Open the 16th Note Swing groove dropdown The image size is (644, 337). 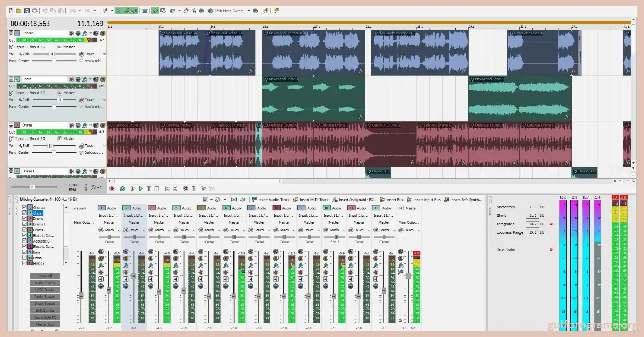(x=249, y=10)
